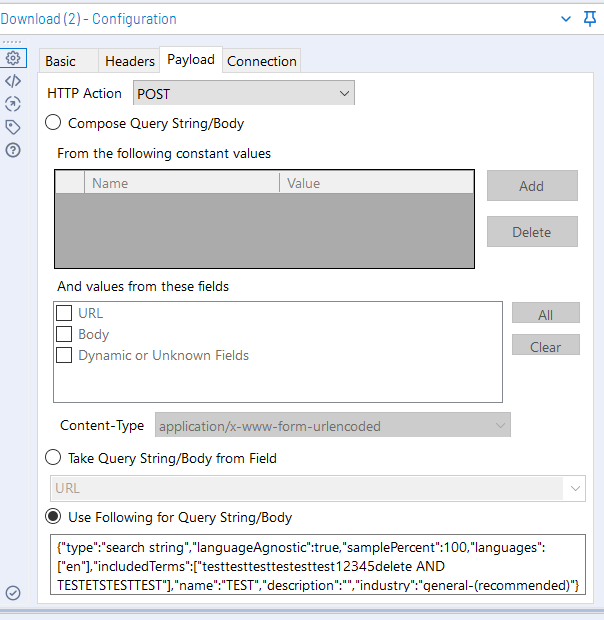Screen dimensions: 604x620
Task: Open the annotation tag icon
Action: click(x=13, y=127)
